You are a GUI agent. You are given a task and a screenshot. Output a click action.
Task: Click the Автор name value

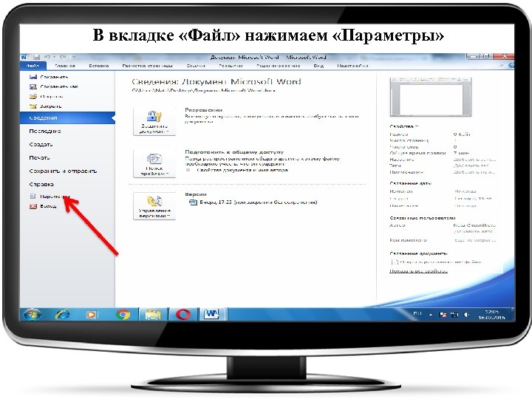click(474, 225)
